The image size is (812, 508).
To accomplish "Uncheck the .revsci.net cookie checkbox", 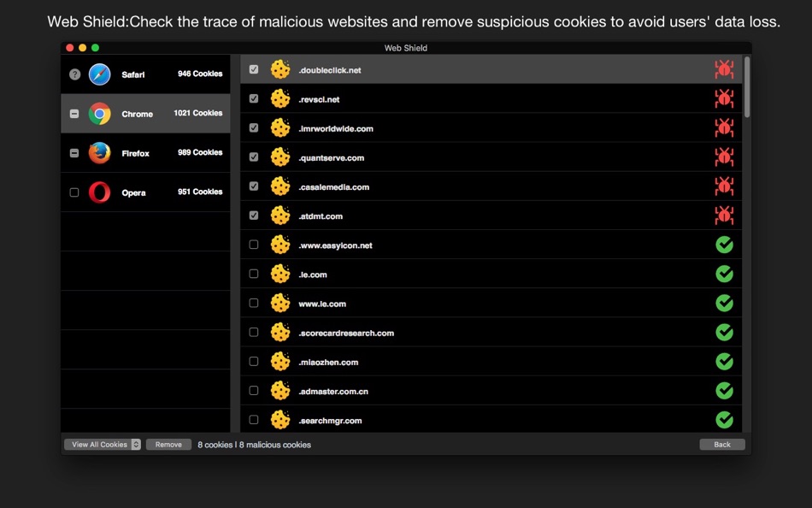I will pos(254,98).
